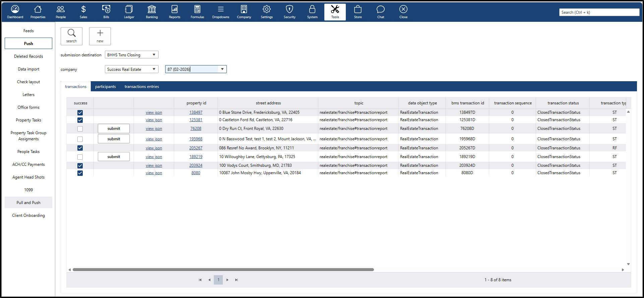Click the search magnifier button

pos(71,36)
